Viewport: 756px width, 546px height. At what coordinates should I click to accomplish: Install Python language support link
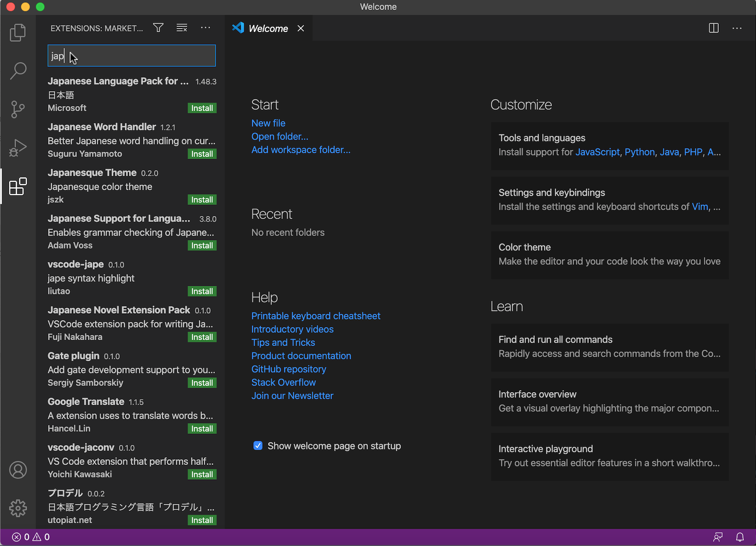tap(639, 152)
